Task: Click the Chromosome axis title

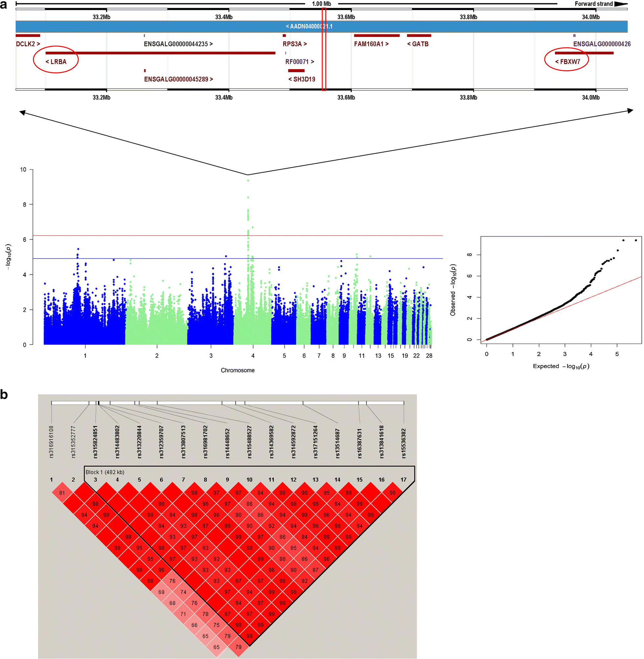Action: click(238, 371)
